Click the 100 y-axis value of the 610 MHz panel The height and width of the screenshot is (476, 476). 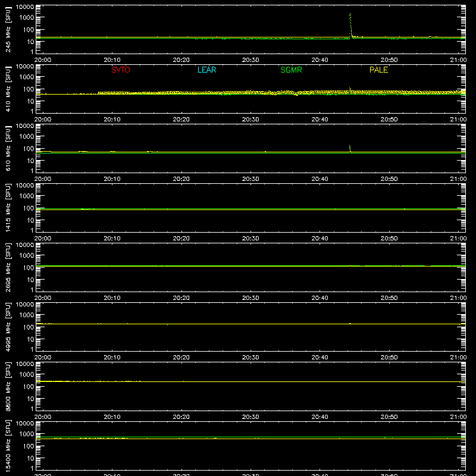pyautogui.click(x=29, y=149)
